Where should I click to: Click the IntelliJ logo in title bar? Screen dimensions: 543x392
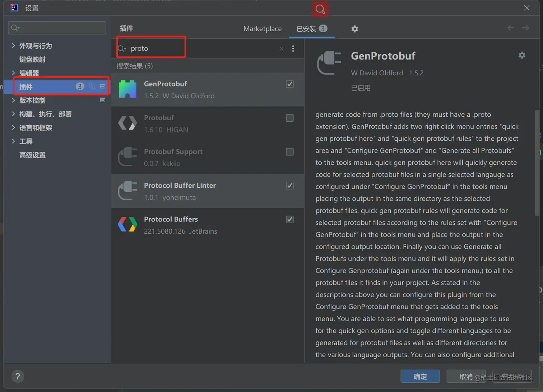point(14,8)
